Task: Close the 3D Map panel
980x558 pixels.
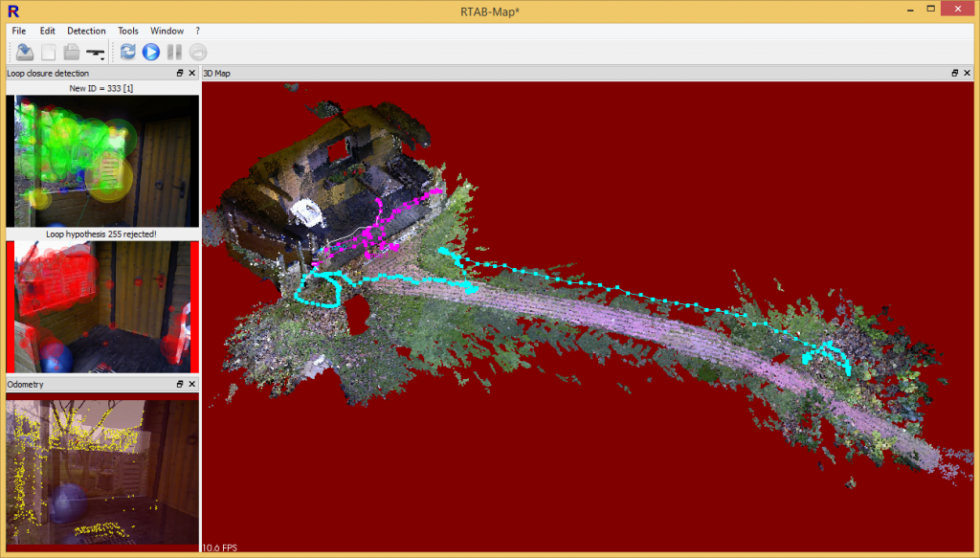Action: pyautogui.click(x=967, y=73)
